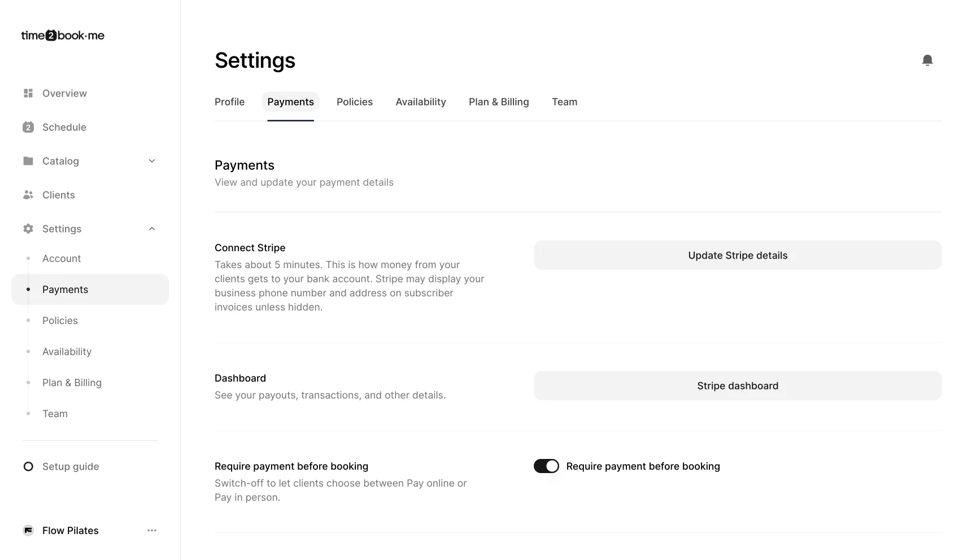Click the Settings gear icon
Viewport: 976px width, 560px height.
pos(28,229)
